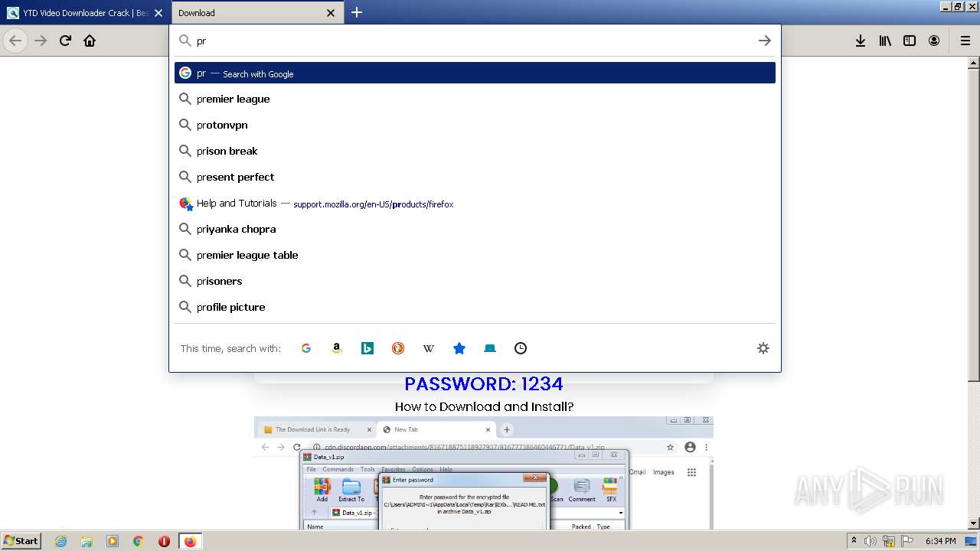
Task: Click the page vertical scrollbar
Action: (973, 293)
